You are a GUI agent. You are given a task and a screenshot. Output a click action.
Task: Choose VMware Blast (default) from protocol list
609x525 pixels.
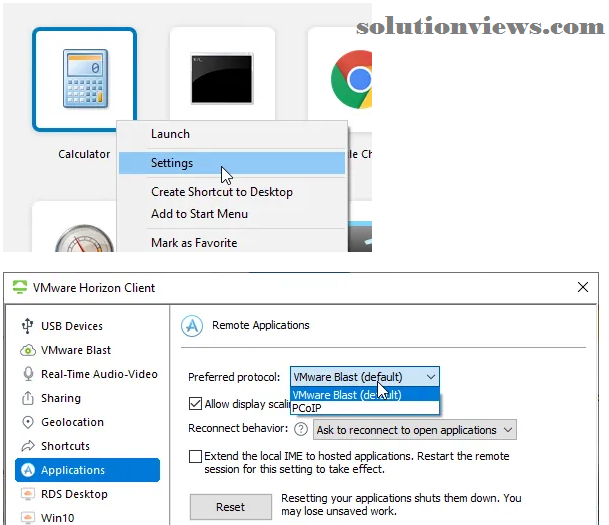click(365, 395)
